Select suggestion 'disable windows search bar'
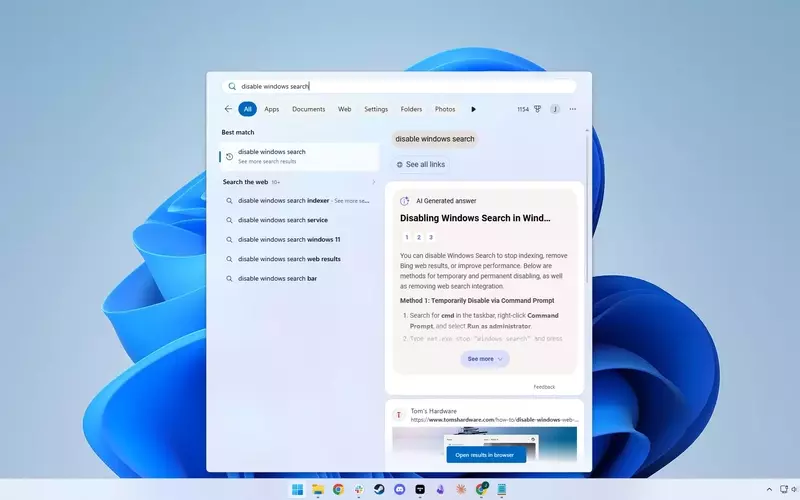Image resolution: width=800 pixels, height=500 pixels. [x=299, y=278]
